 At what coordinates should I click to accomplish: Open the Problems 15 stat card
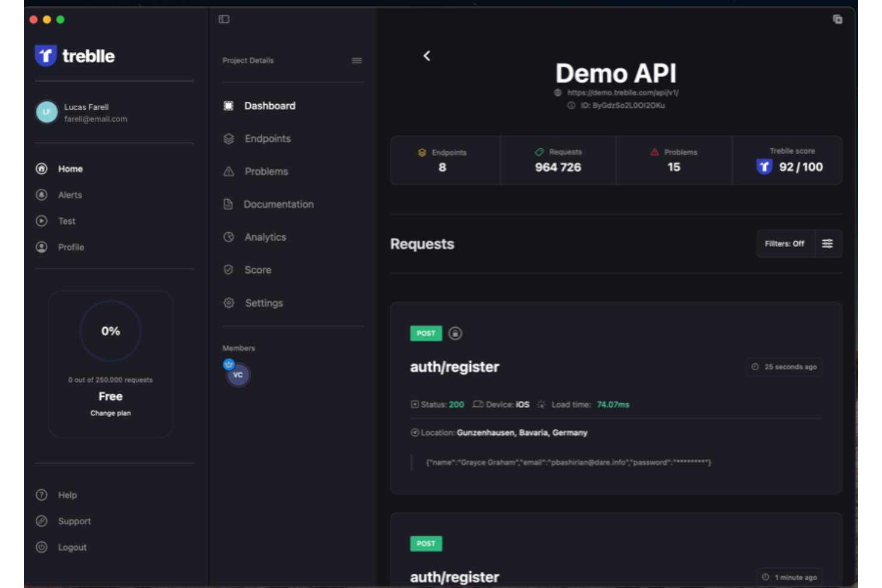click(x=674, y=160)
